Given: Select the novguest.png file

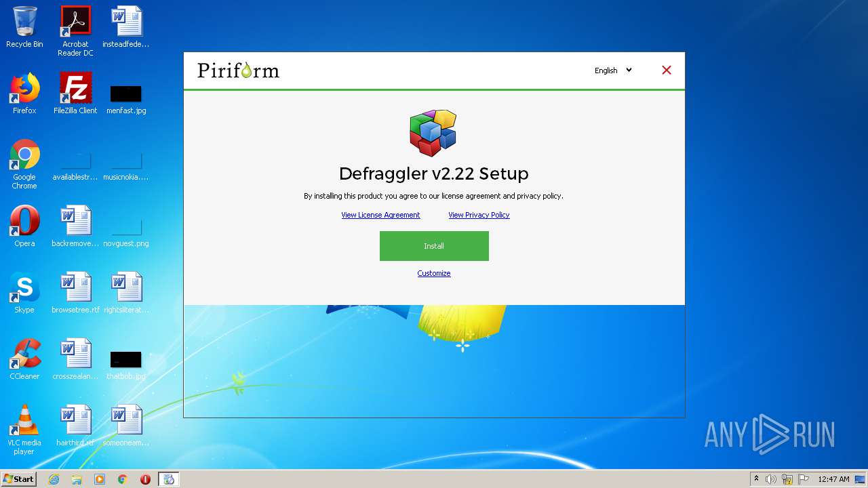Looking at the screenshot, I should (x=126, y=232).
